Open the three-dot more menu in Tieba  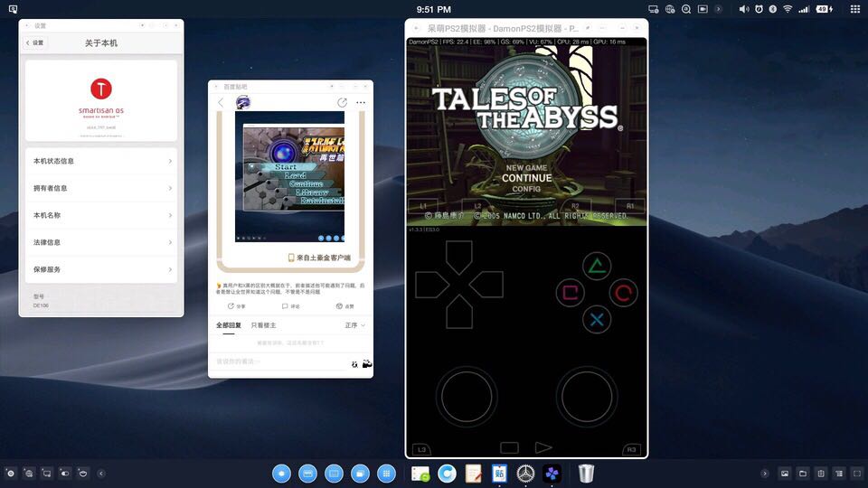pyautogui.click(x=361, y=102)
